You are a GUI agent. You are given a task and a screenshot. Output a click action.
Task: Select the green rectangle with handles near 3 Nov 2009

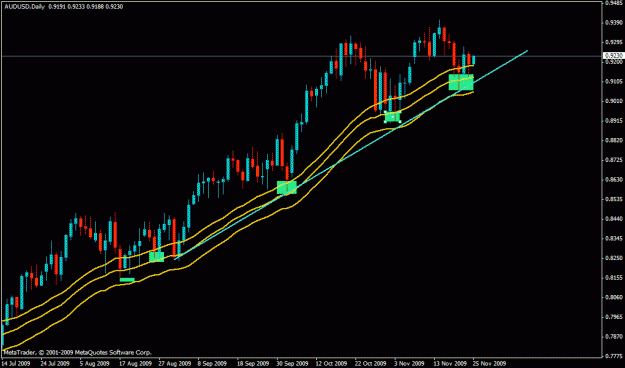tap(392, 117)
